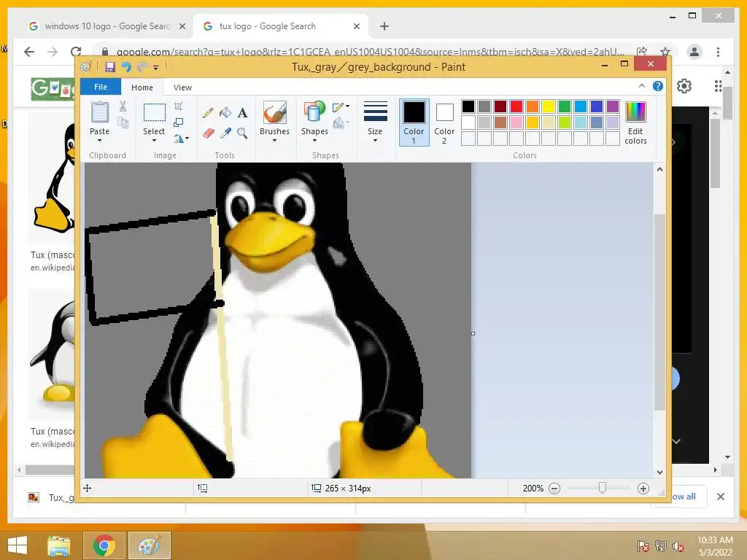
Task: Open Windows Start button on taskbar
Action: (x=18, y=545)
